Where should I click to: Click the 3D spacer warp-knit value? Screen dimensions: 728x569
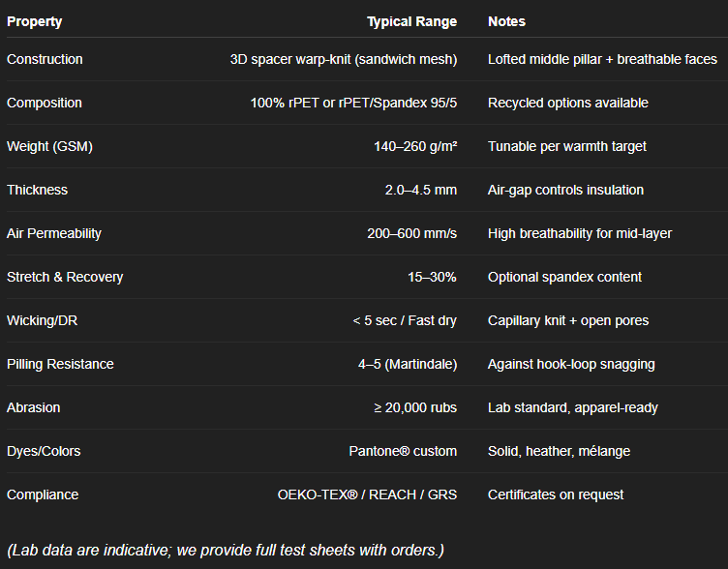click(x=343, y=59)
